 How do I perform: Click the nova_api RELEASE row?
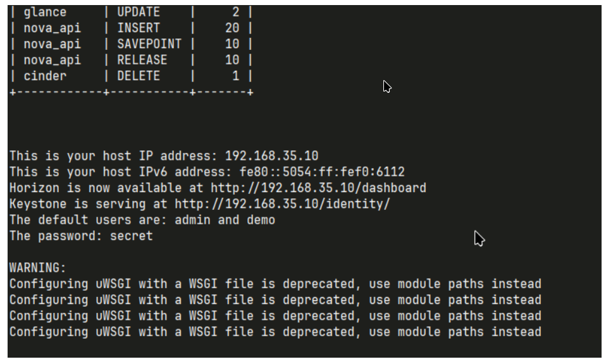point(132,60)
